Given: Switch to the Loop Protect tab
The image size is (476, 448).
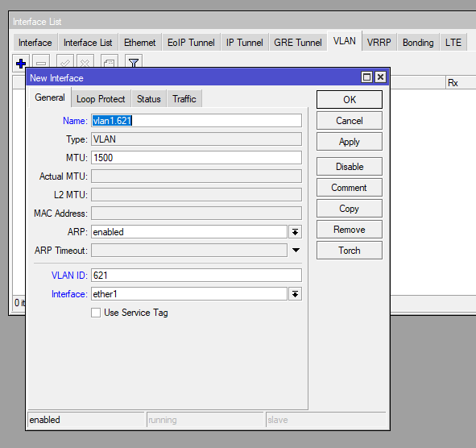Looking at the screenshot, I should 101,99.
